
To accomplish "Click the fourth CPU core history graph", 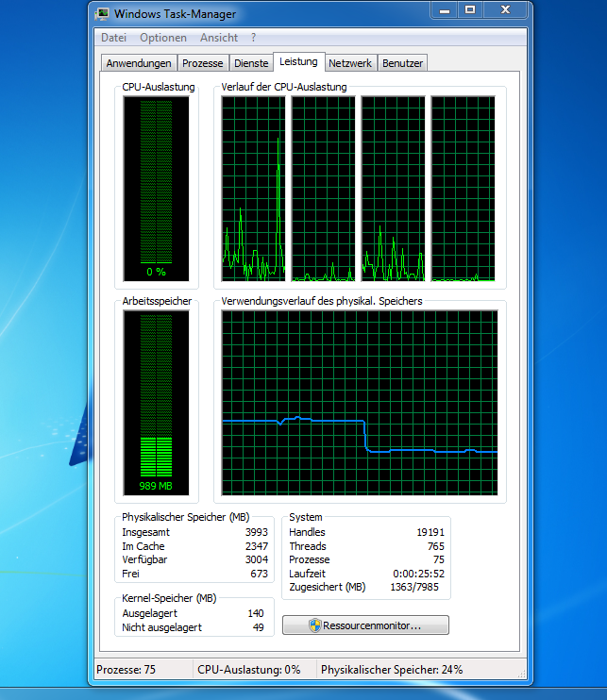I will click(464, 189).
